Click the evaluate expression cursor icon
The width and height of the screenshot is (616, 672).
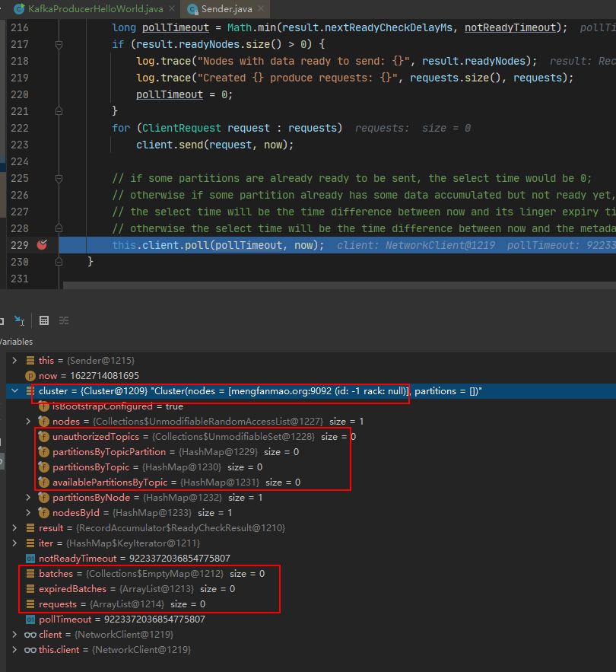pyautogui.click(x=19, y=320)
